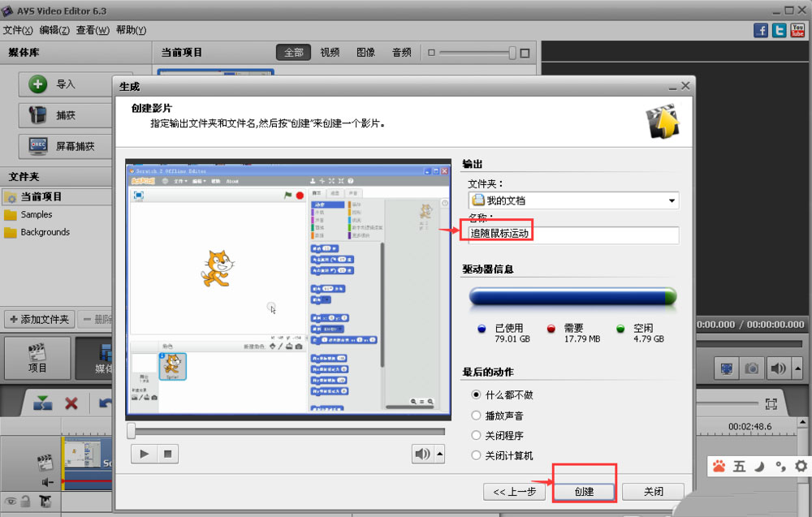Click the 项目 clapperboard tab icon
The image size is (812, 517).
click(37, 352)
